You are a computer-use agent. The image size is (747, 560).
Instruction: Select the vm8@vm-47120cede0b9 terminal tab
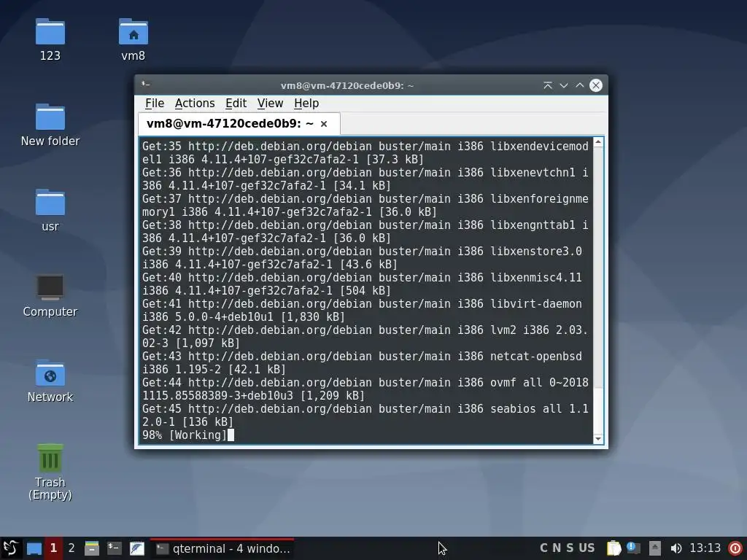click(x=239, y=124)
